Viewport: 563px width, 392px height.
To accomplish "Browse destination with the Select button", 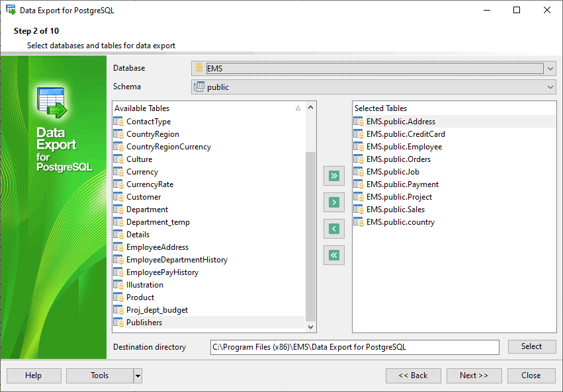I will tap(531, 347).
